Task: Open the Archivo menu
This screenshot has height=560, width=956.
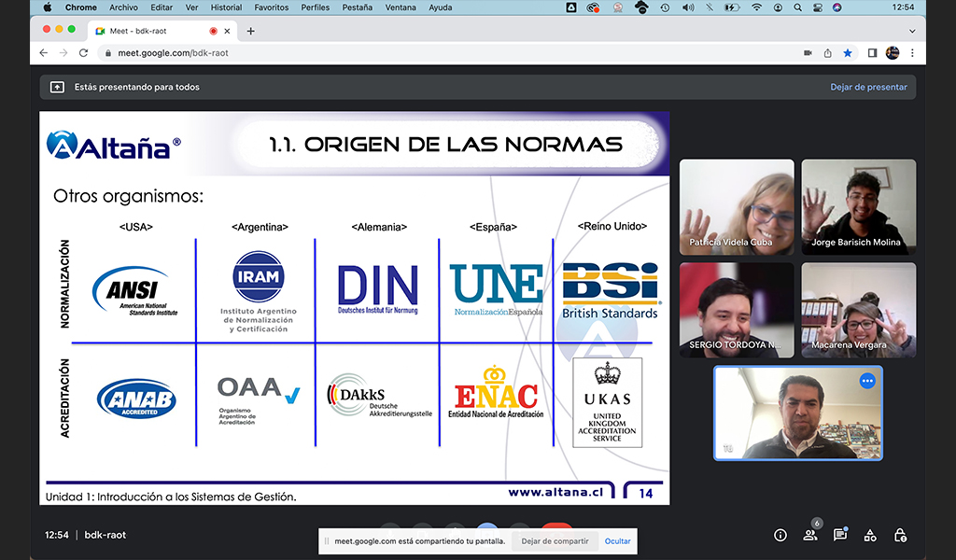Action: pyautogui.click(x=123, y=7)
